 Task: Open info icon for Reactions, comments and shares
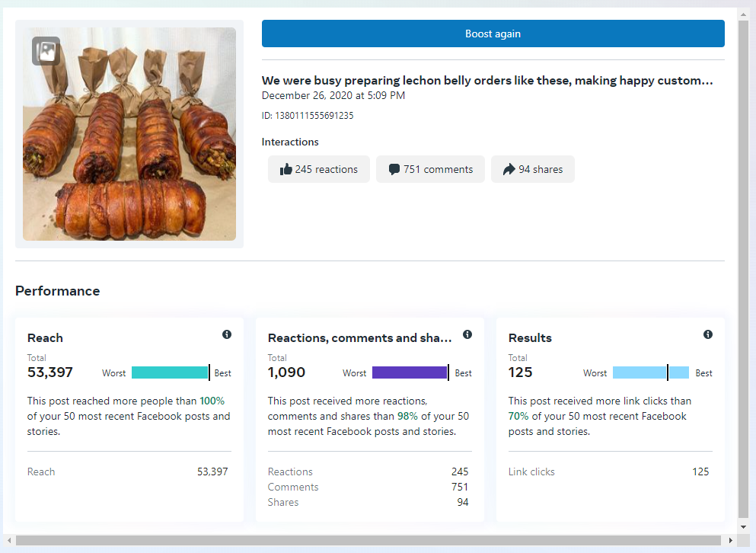click(467, 334)
